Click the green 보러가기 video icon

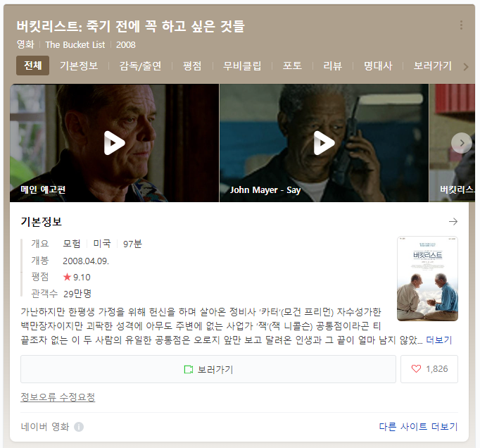coord(189,370)
